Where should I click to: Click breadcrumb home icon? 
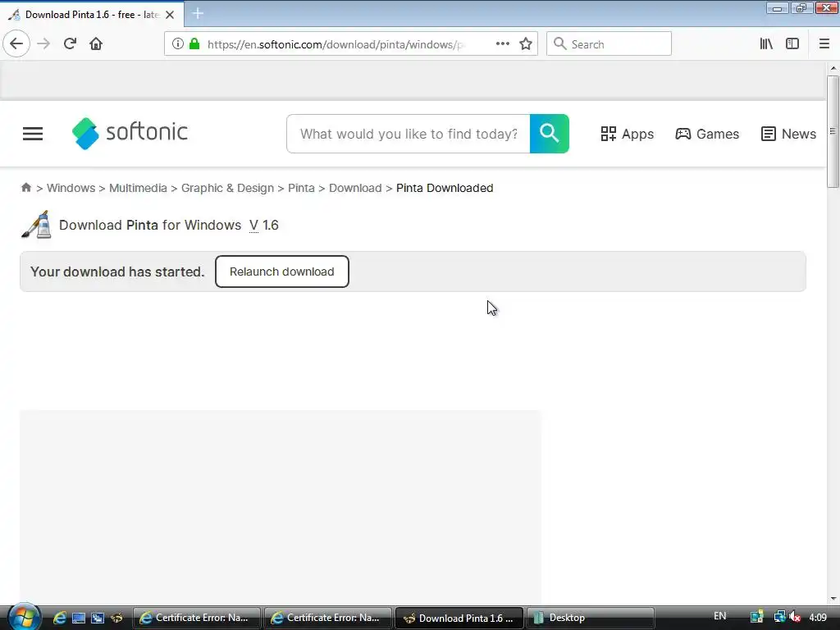pyautogui.click(x=25, y=188)
